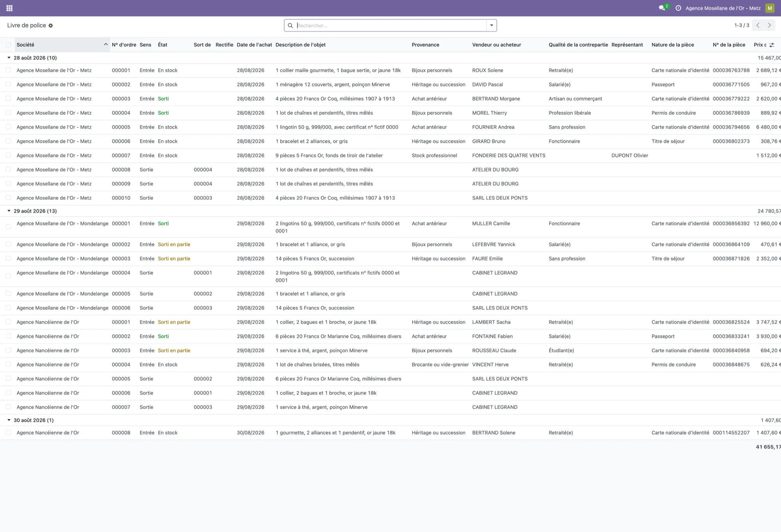
Task: Go to previous page arrow
Action: click(758, 25)
